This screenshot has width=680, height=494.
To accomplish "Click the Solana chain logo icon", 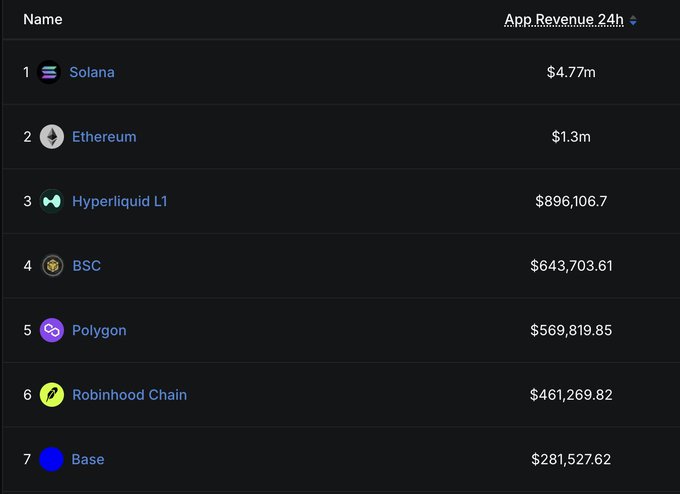I will point(49,72).
